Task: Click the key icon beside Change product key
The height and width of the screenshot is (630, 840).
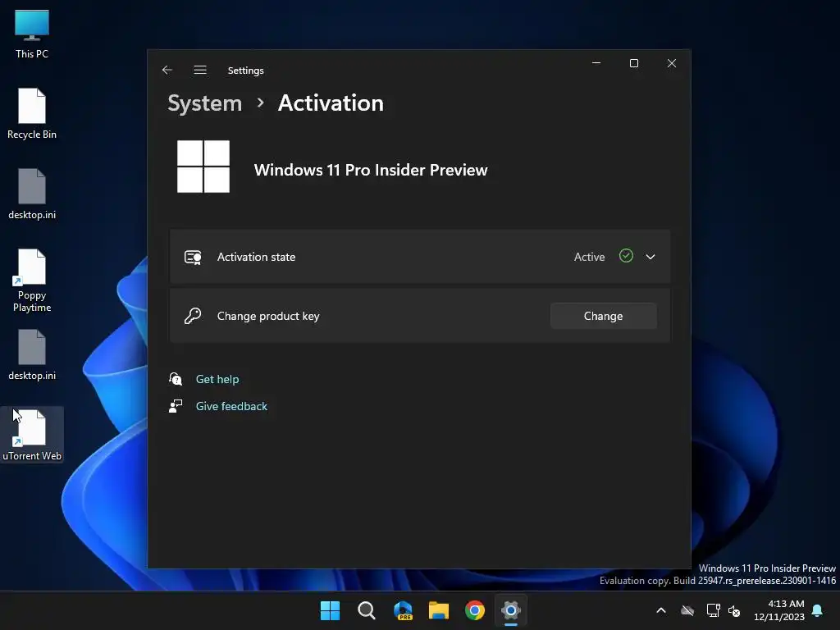Action: pyautogui.click(x=192, y=316)
